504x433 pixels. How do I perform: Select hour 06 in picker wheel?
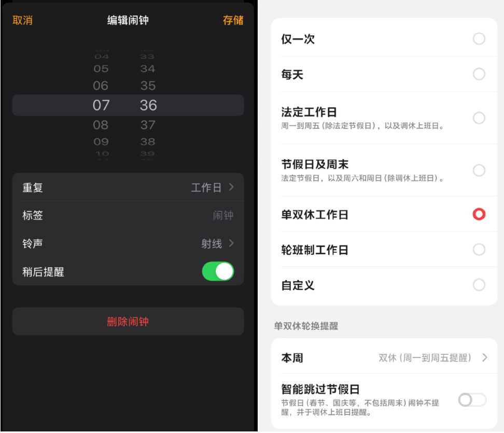(x=101, y=85)
